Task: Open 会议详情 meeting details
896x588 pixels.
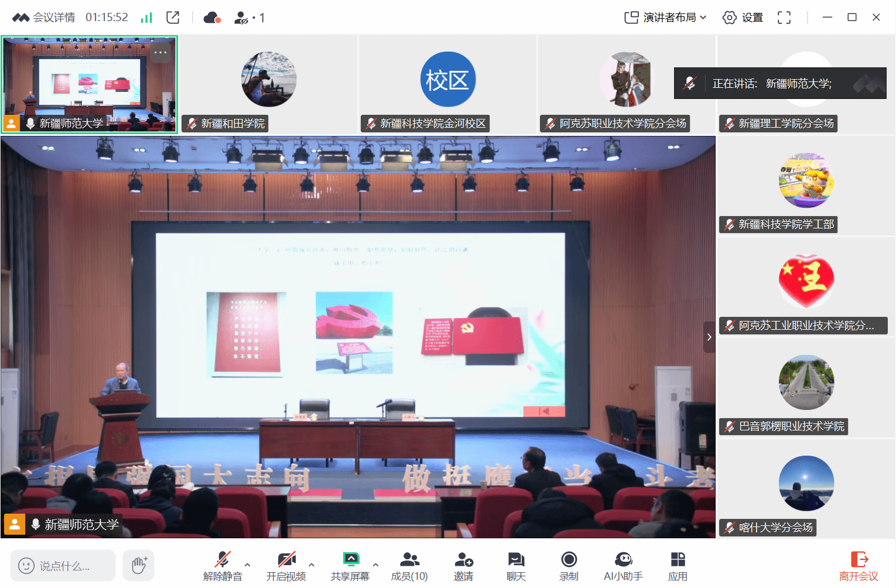Action: click(x=45, y=18)
